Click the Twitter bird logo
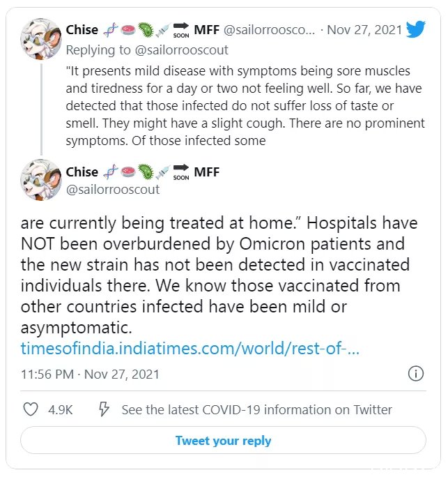 415,29
